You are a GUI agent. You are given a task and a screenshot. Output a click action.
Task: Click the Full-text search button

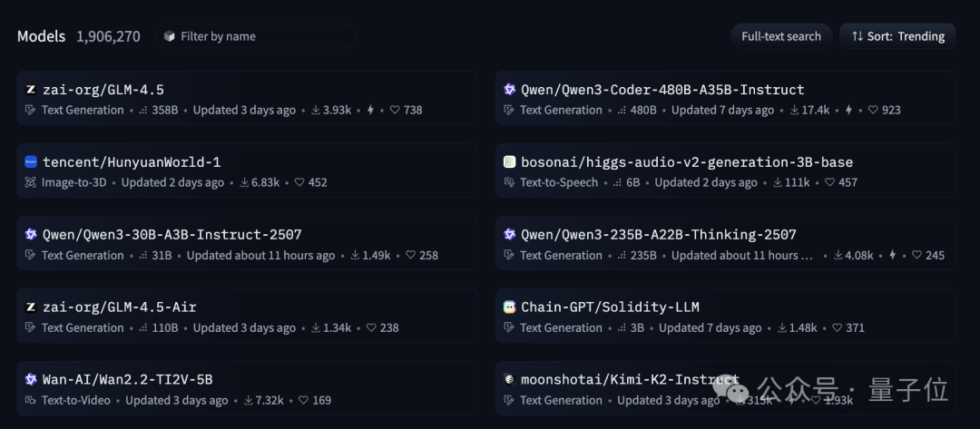781,36
